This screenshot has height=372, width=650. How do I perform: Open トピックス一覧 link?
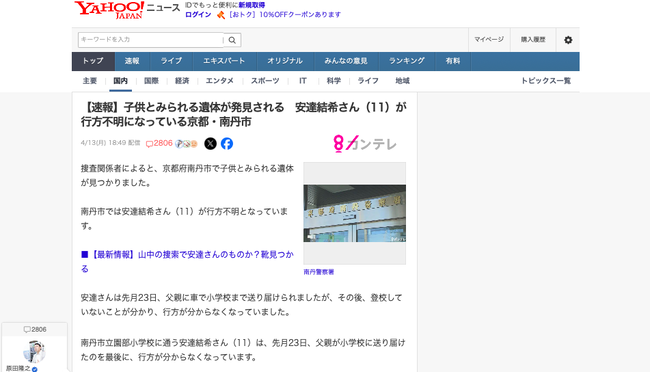click(546, 81)
